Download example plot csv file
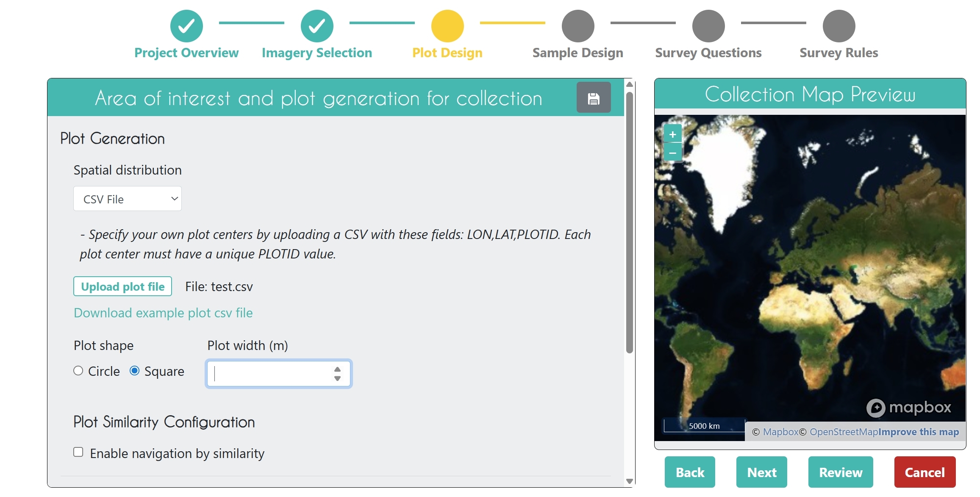The height and width of the screenshot is (497, 980). tap(163, 313)
